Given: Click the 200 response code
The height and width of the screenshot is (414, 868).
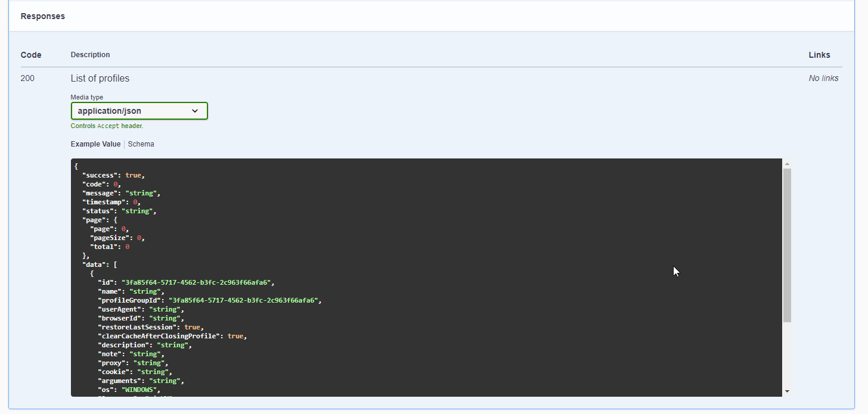Looking at the screenshot, I should point(27,78).
